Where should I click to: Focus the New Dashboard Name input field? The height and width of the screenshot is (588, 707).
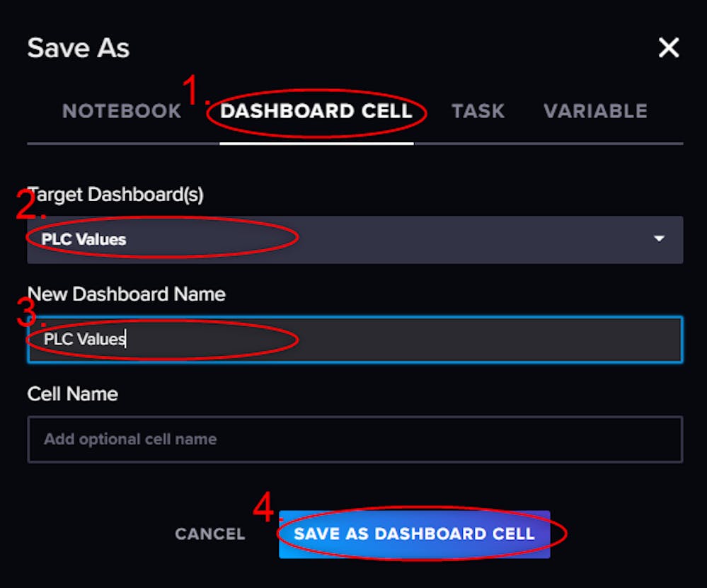[x=355, y=340]
